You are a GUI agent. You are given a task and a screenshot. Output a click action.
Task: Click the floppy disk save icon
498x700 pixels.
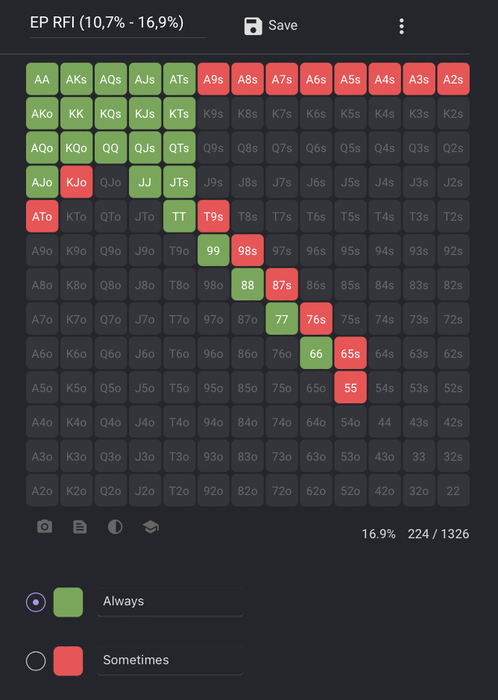[253, 26]
